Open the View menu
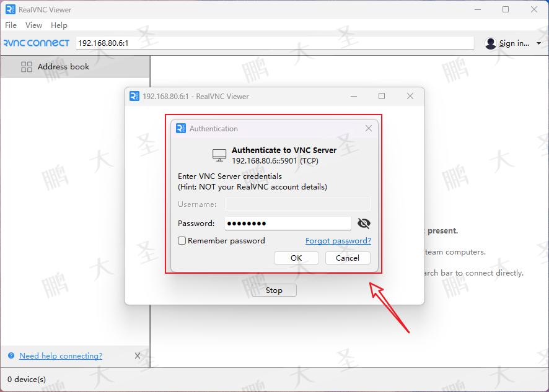Screen dimensions: 549x392 tap(33, 25)
